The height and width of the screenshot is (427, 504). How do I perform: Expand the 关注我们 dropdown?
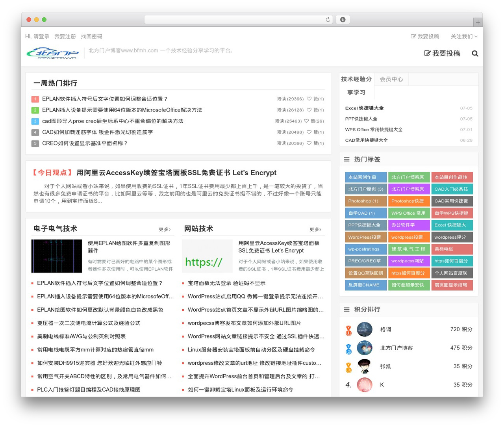pos(464,36)
